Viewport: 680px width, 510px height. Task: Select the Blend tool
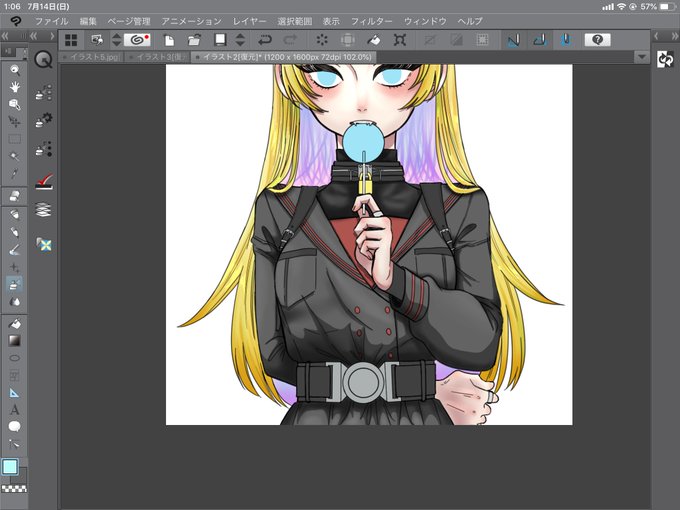[x=15, y=302]
